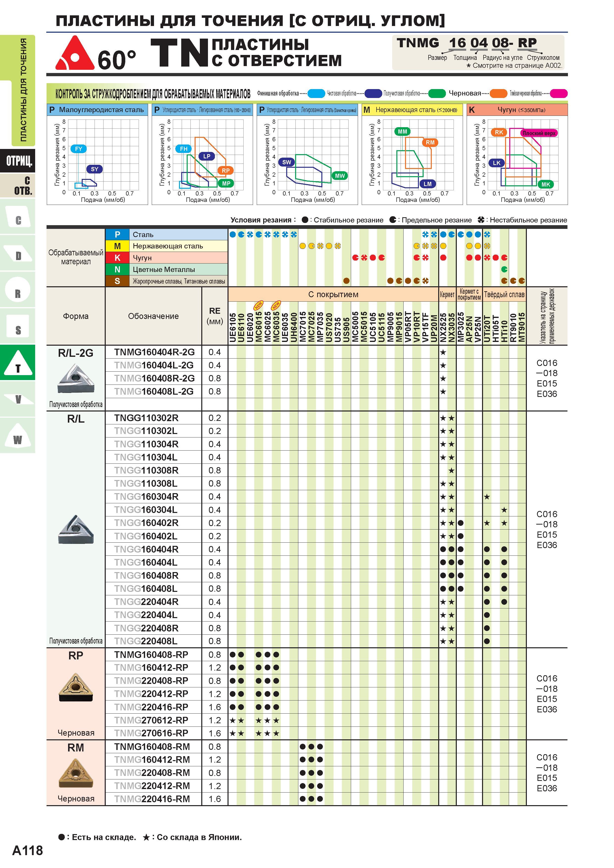
Task: Click the Твёрдый сплав column group header
Action: (x=504, y=294)
